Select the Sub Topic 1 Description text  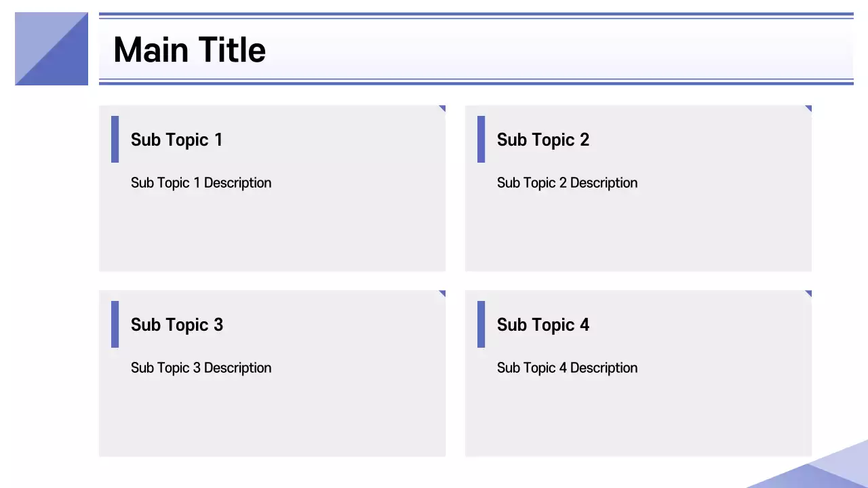click(201, 183)
